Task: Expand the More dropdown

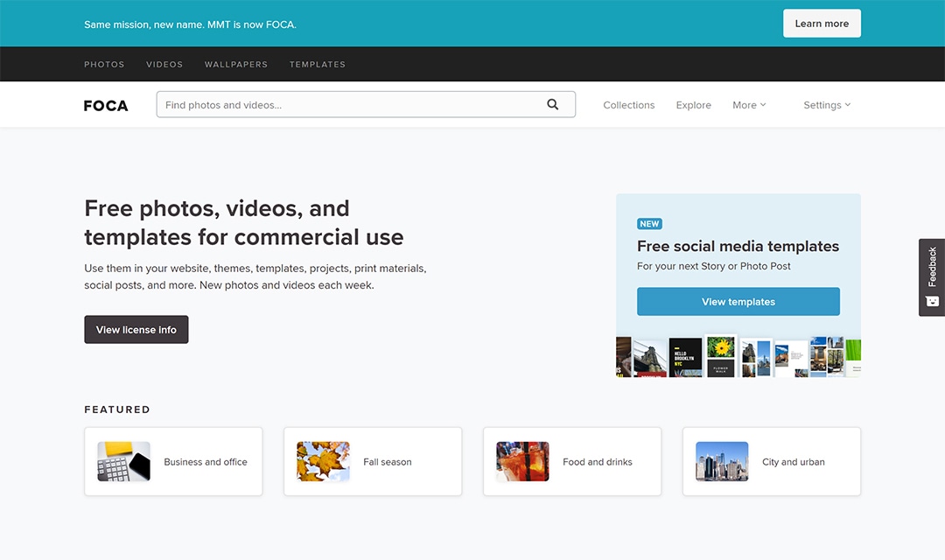Action: 749,105
